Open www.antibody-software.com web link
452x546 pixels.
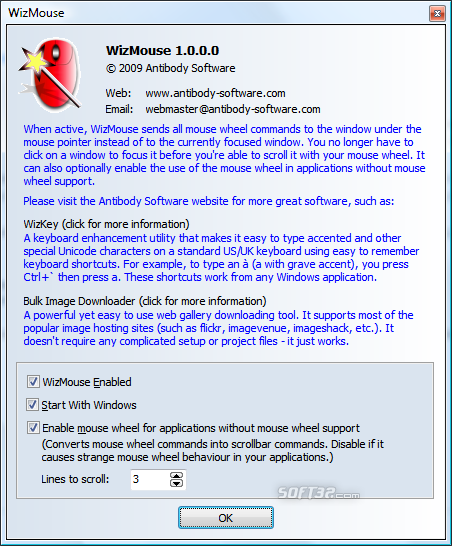[215, 93]
